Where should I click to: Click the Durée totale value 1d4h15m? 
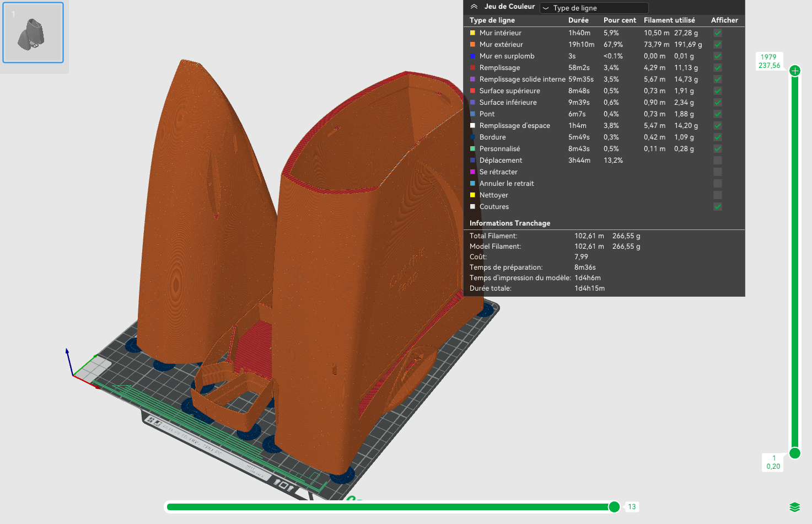589,288
